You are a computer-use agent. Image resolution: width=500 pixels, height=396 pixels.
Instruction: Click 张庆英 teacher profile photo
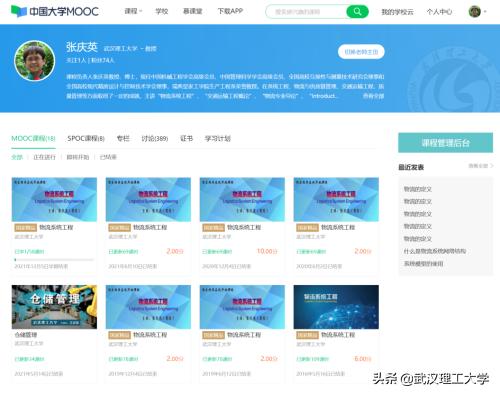point(35,61)
